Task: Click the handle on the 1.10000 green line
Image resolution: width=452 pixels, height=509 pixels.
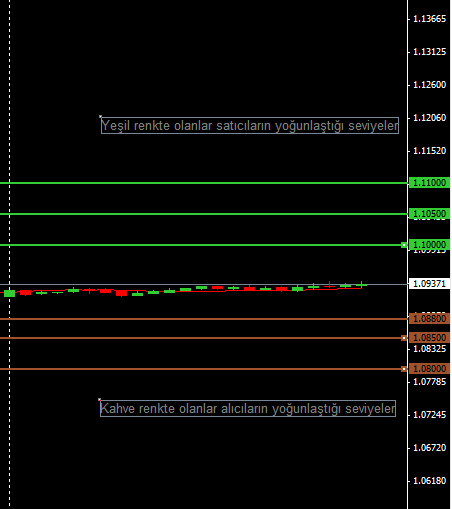Action: [404, 245]
